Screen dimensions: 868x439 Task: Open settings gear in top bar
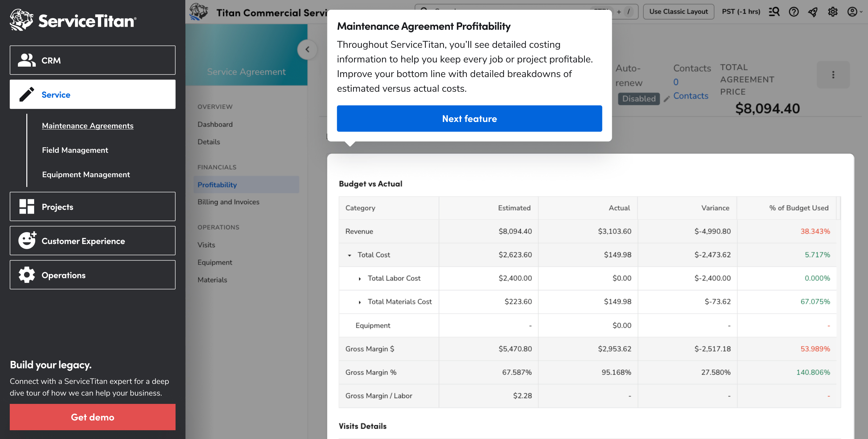pos(833,12)
